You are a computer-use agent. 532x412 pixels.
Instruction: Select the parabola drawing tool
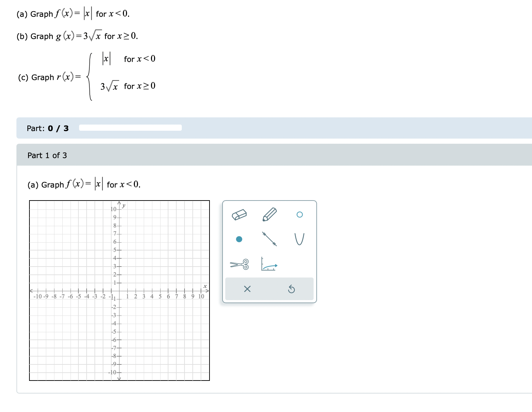click(x=300, y=239)
